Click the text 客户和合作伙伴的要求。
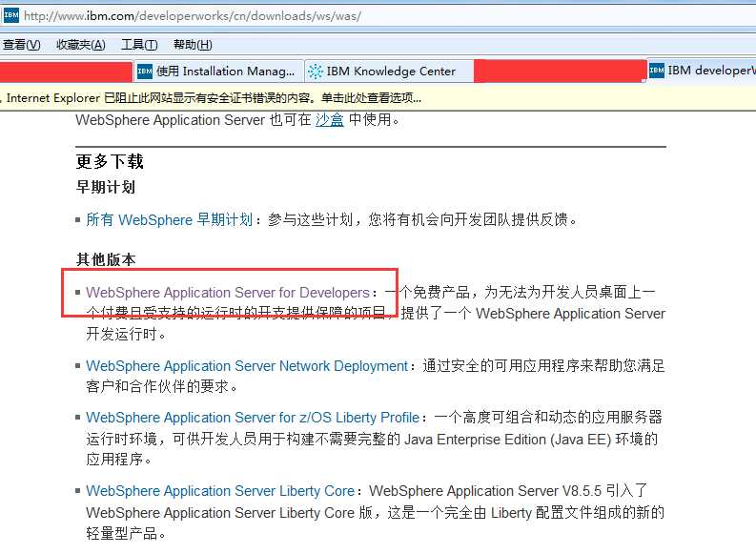756x554 pixels. pos(162,387)
